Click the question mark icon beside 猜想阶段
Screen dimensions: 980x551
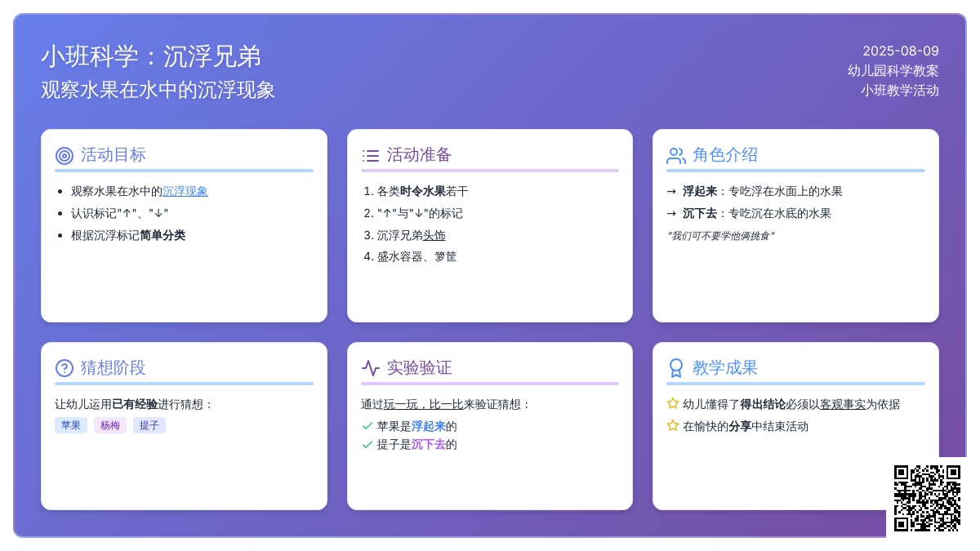pyautogui.click(x=65, y=368)
